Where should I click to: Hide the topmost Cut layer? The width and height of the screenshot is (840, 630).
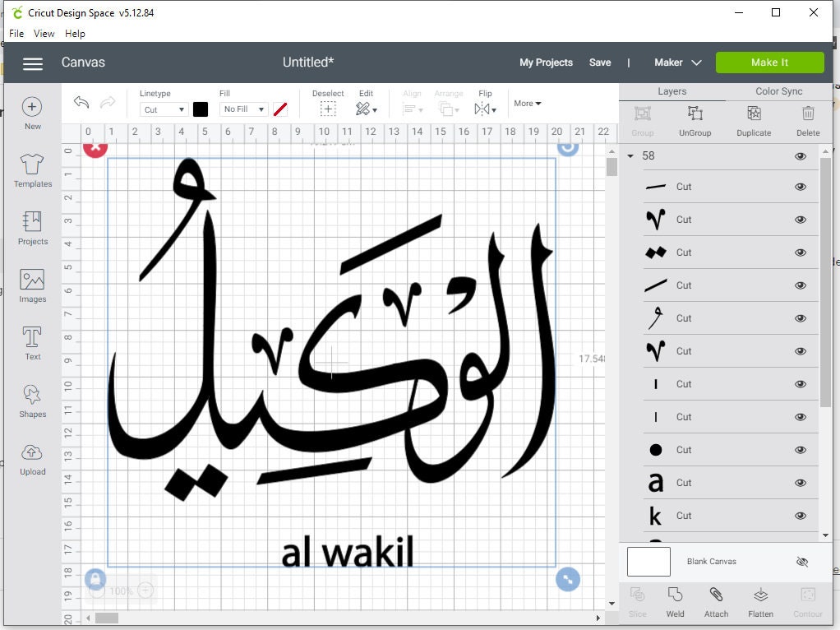(x=801, y=187)
